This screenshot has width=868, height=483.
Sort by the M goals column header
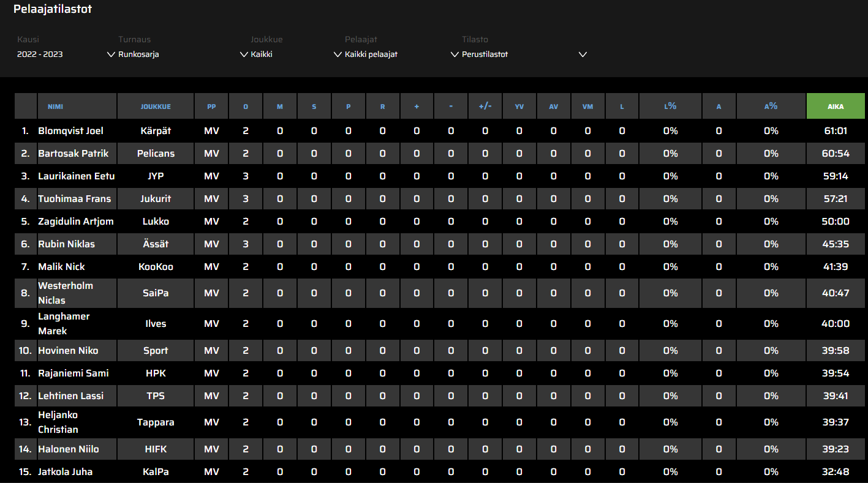(280, 106)
